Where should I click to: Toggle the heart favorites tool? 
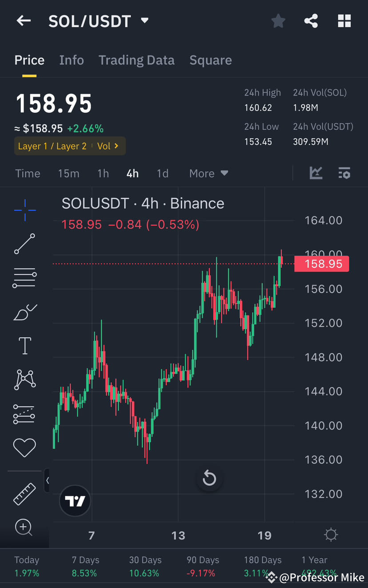tap(24, 447)
